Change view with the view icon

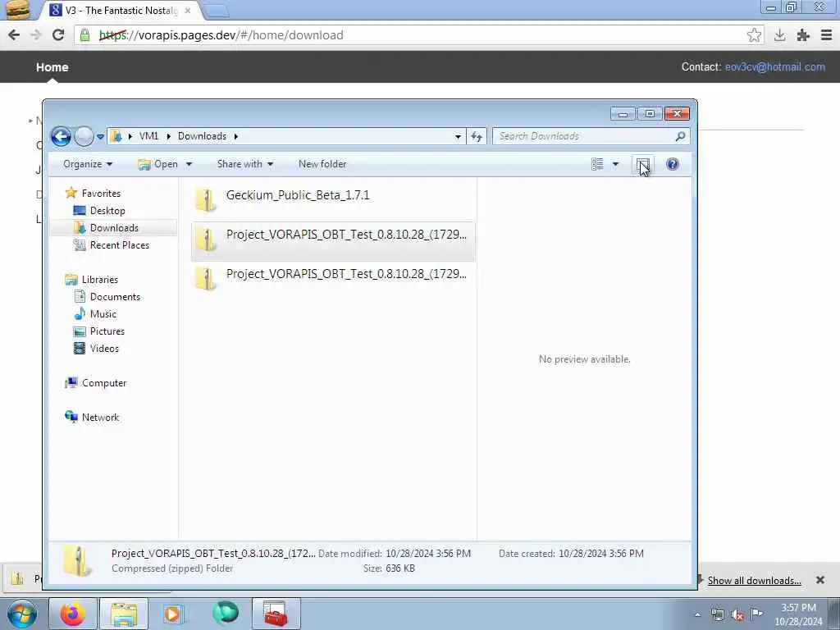tap(597, 164)
